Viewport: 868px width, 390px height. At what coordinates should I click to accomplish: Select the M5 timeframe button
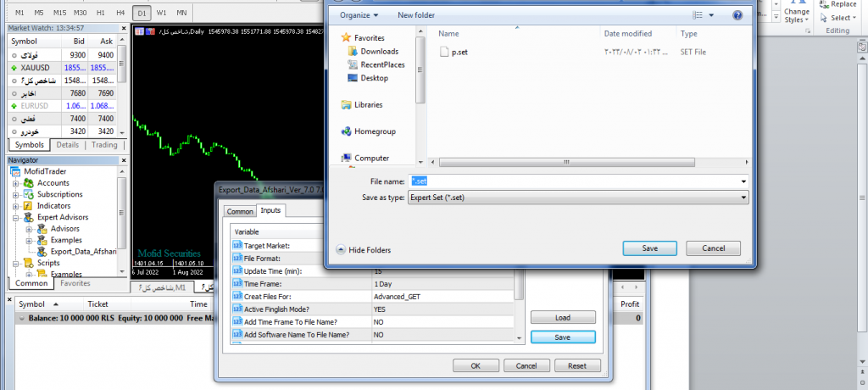[39, 12]
